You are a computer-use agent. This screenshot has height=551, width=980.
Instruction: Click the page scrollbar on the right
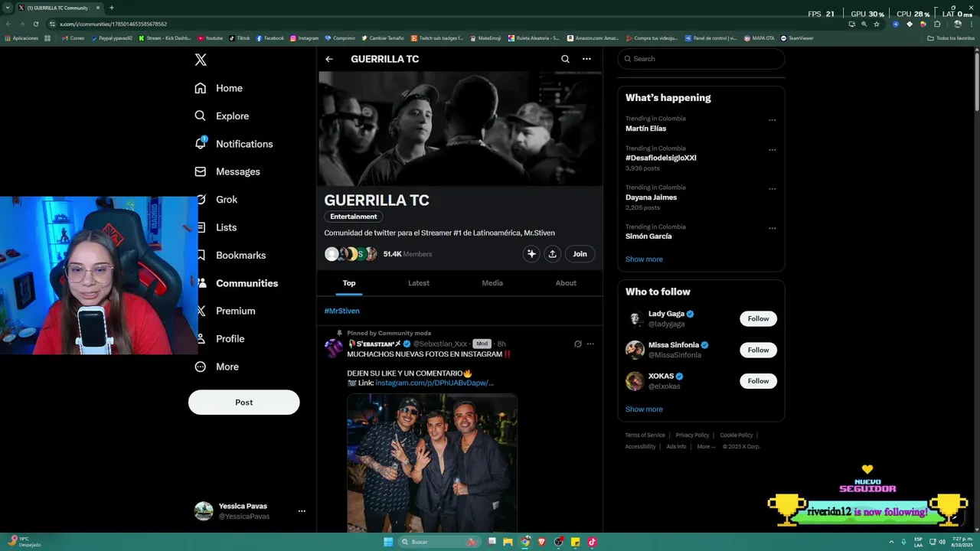976,80
